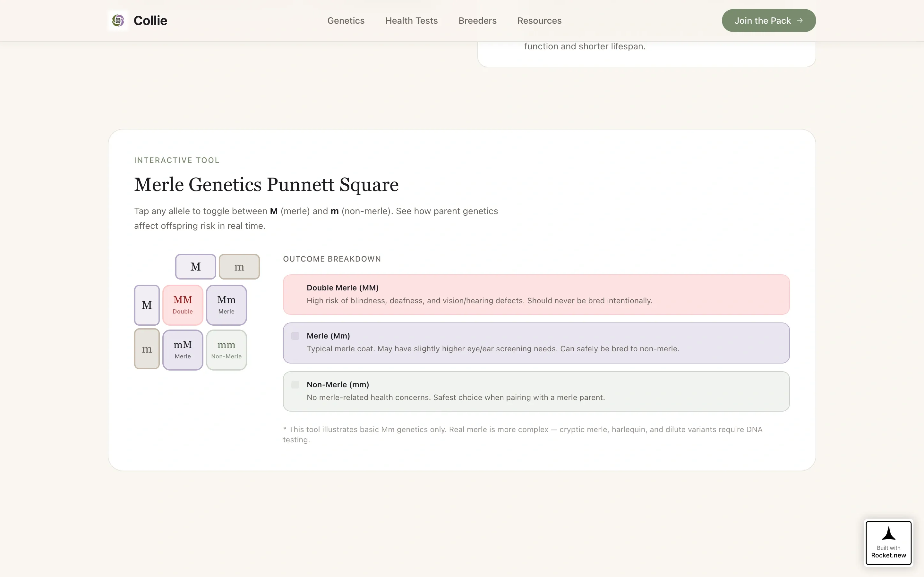Click the Collie brand name link
The width and height of the screenshot is (924, 577).
[150, 21]
